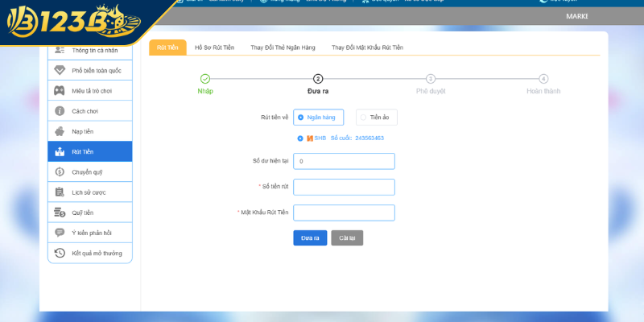This screenshot has height=322, width=644.
Task: Click the clock icon for Kết quả mở thưởng
Action: click(60, 253)
